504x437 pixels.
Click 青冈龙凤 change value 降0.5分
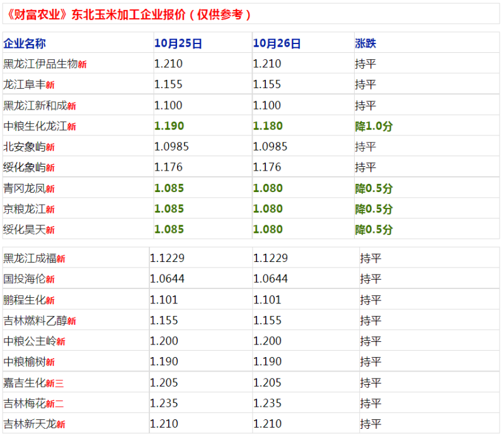point(374,188)
